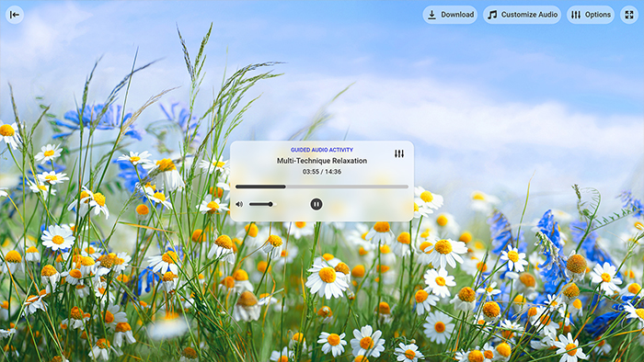Click the 03:55 / 14:36 time display
The height and width of the screenshot is (362, 644).
(x=322, y=172)
